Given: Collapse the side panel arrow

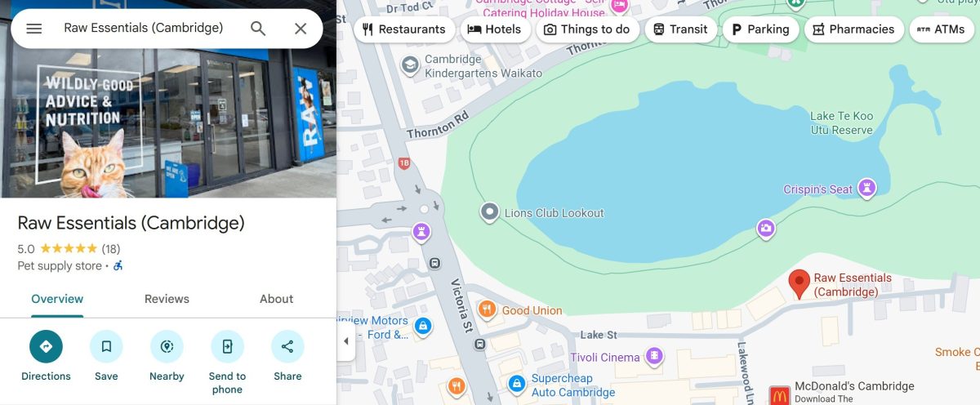Looking at the screenshot, I should click(345, 341).
